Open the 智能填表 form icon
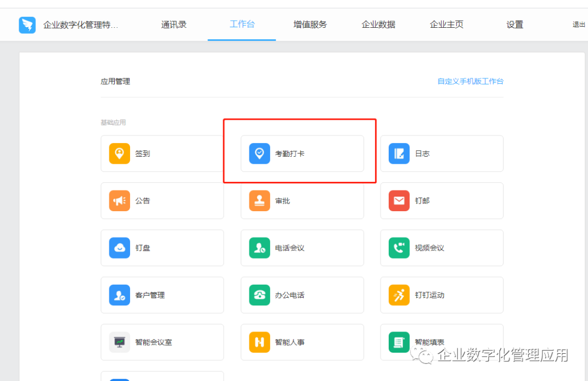 [399, 342]
